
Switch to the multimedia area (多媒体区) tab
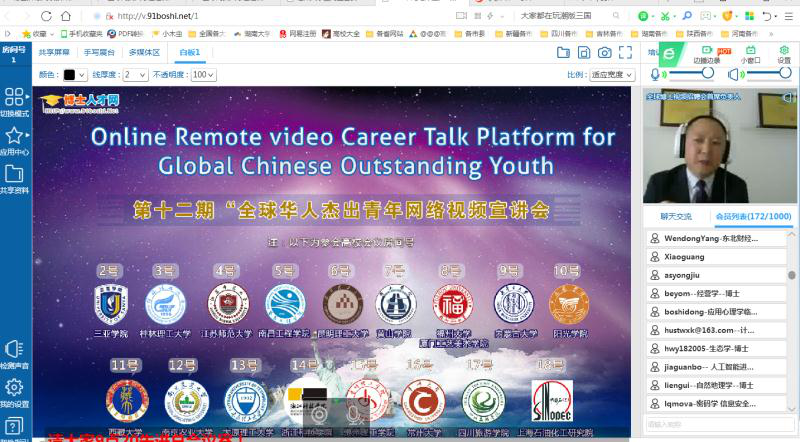(x=144, y=53)
